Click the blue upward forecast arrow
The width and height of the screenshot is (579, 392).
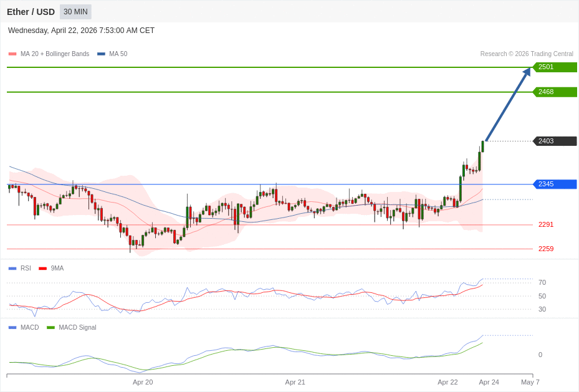(507, 105)
